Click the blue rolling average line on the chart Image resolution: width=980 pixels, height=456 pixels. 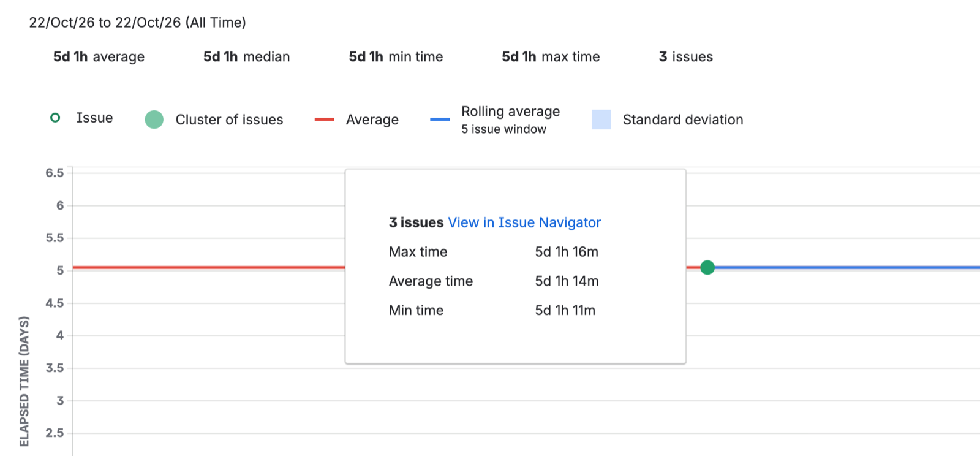[847, 267]
